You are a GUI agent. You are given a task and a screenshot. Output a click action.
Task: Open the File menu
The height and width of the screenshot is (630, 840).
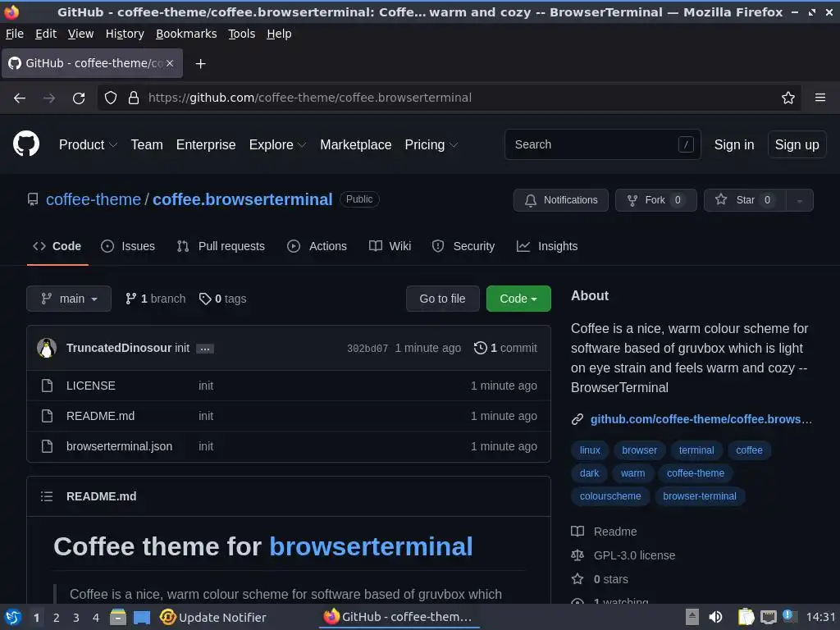click(x=15, y=34)
